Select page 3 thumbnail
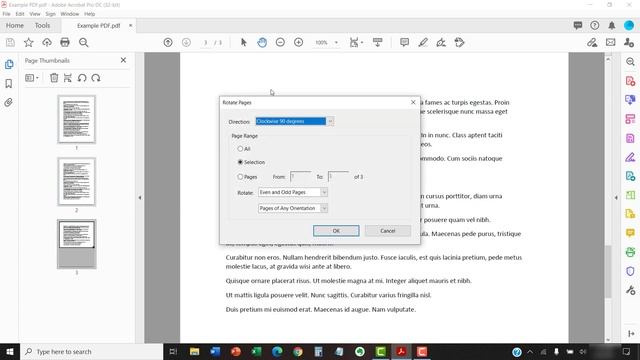This screenshot has width=640, height=360. (x=77, y=244)
